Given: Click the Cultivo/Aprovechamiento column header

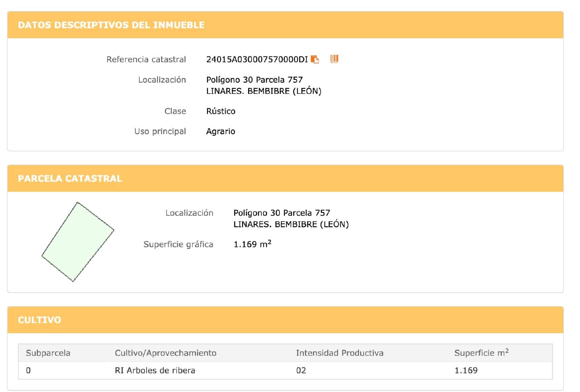Looking at the screenshot, I should coord(166,353).
